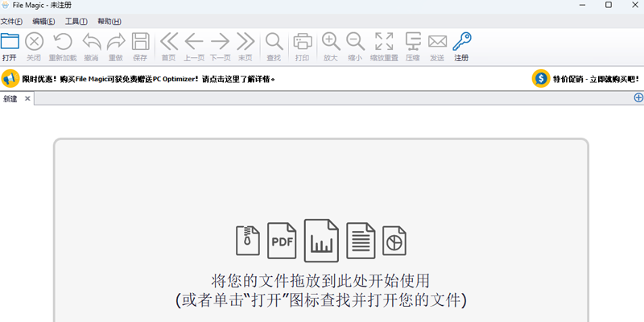Go to 首页 (first page) icon
The image size is (644, 322).
169,42
